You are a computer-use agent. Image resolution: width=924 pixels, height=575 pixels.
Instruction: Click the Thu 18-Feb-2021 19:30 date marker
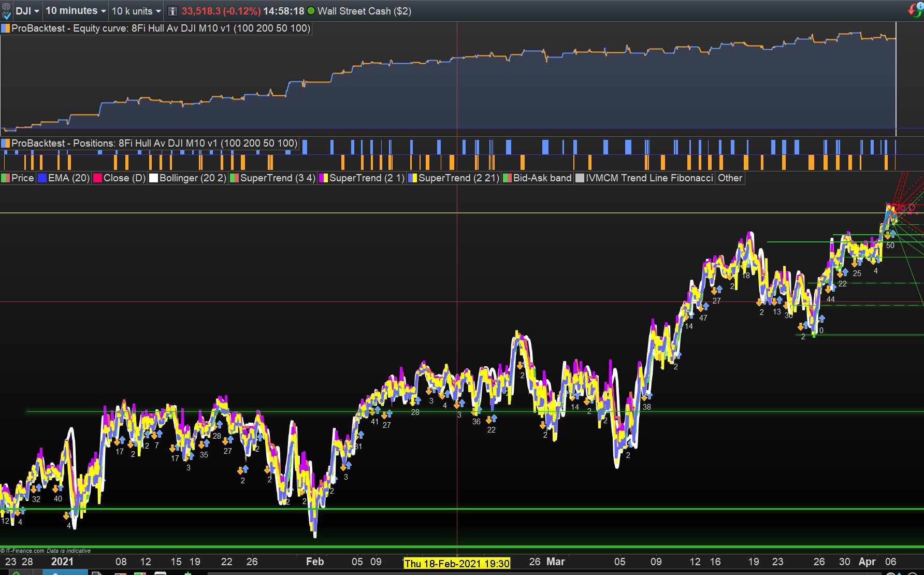tap(457, 564)
